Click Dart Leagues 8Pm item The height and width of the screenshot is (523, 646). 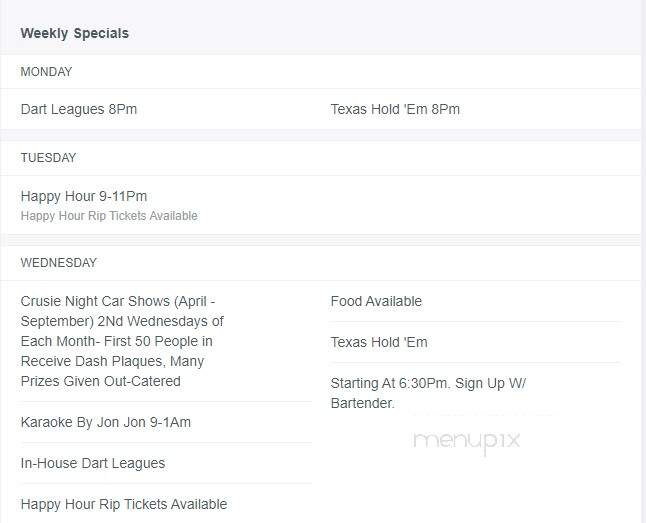coord(79,109)
